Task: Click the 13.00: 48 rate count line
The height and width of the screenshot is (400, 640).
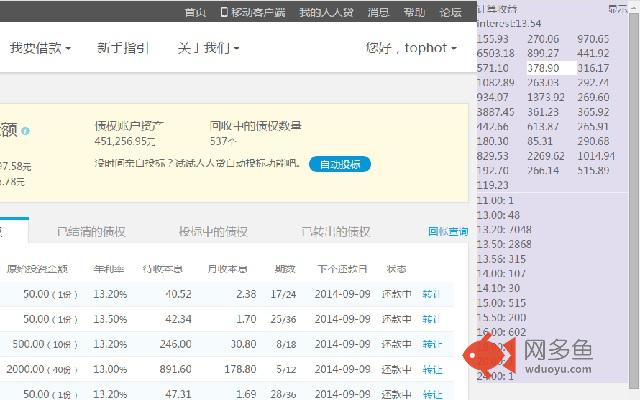Action: pyautogui.click(x=498, y=215)
